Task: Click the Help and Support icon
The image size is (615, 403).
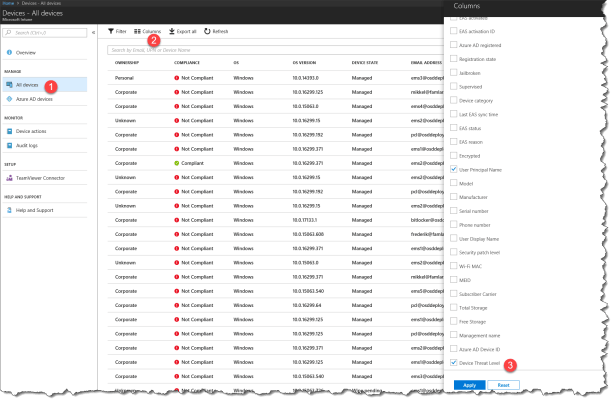Action: click(x=9, y=210)
